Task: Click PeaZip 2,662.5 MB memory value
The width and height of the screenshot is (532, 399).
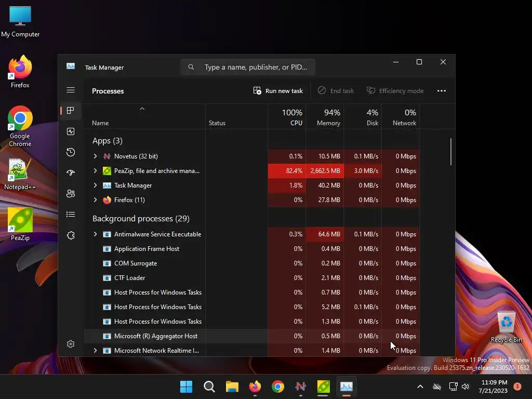Action: pos(325,170)
